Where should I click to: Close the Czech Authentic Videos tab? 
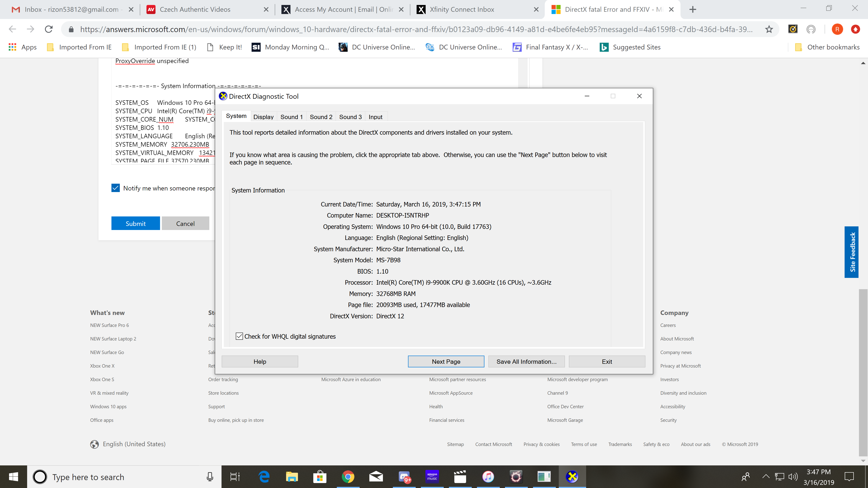266,9
